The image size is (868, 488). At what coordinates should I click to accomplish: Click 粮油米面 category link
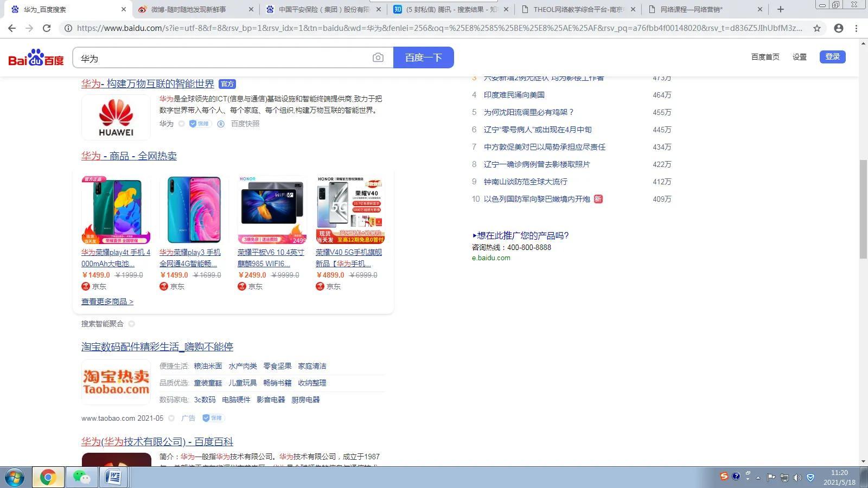click(x=208, y=366)
